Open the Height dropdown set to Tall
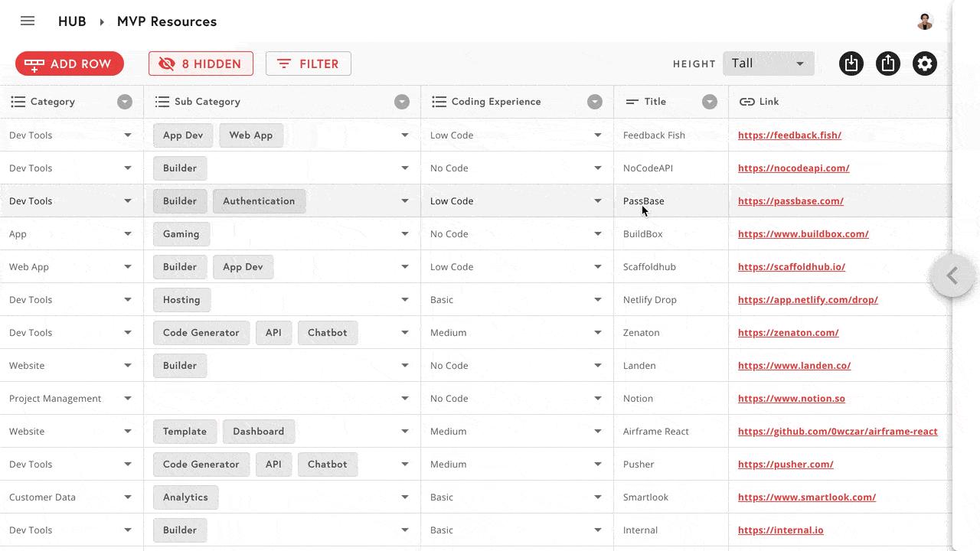Image resolution: width=980 pixels, height=551 pixels. coord(768,64)
